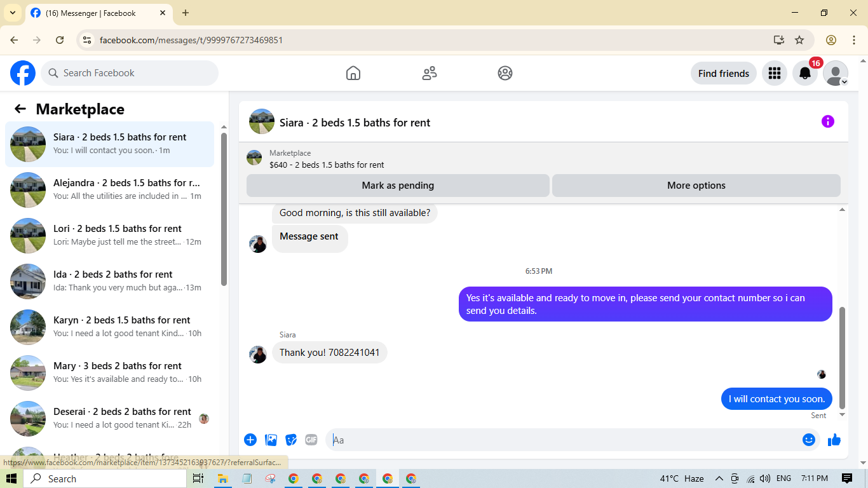Reload the Messenger page
This screenshot has height=488, width=868.
[60, 40]
